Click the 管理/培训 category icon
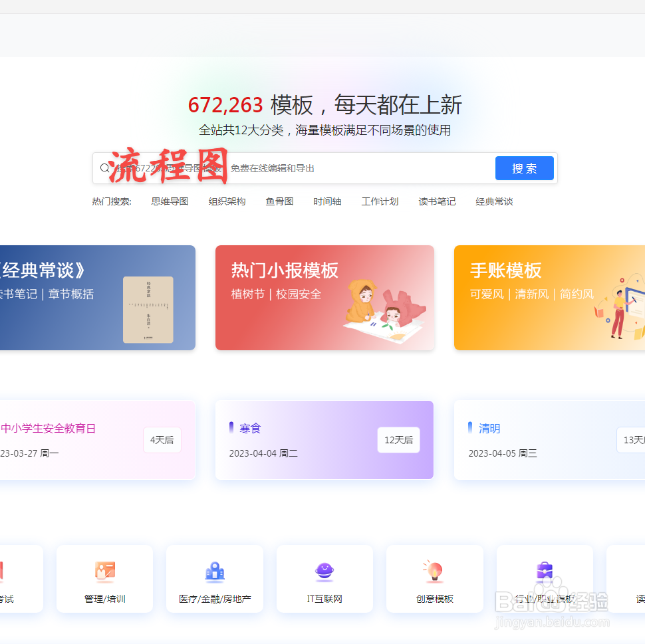The height and width of the screenshot is (644, 645). (105, 572)
